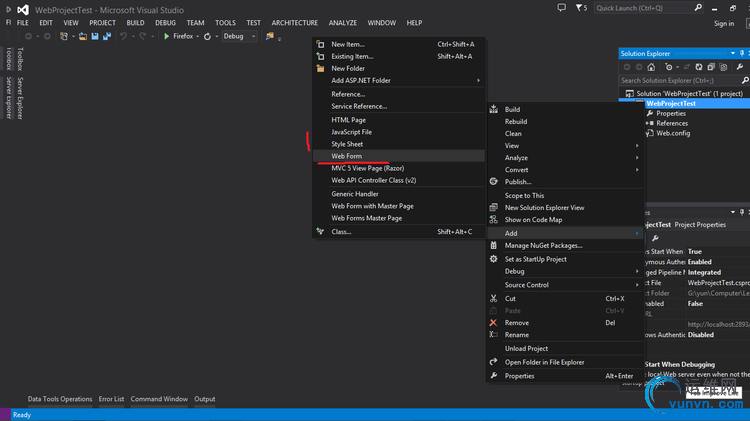Viewport: 750px width, 421px height.
Task: Open the Error List tab
Action: [111, 399]
